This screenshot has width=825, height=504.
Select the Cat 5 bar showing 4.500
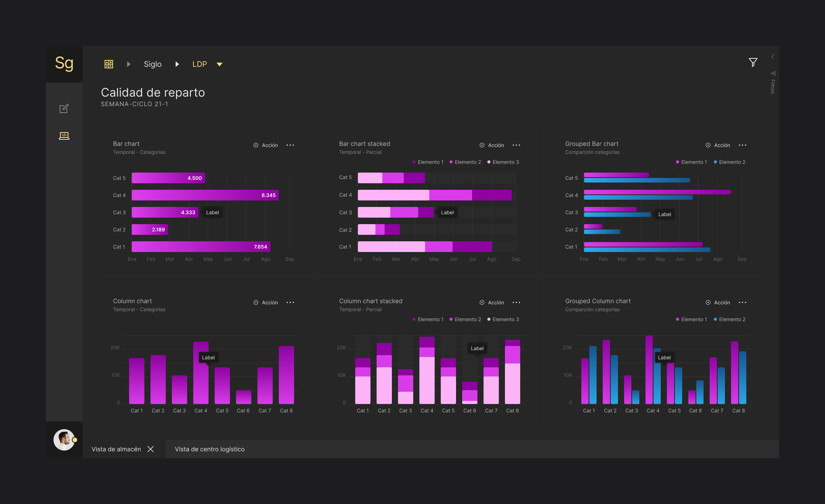coord(168,178)
